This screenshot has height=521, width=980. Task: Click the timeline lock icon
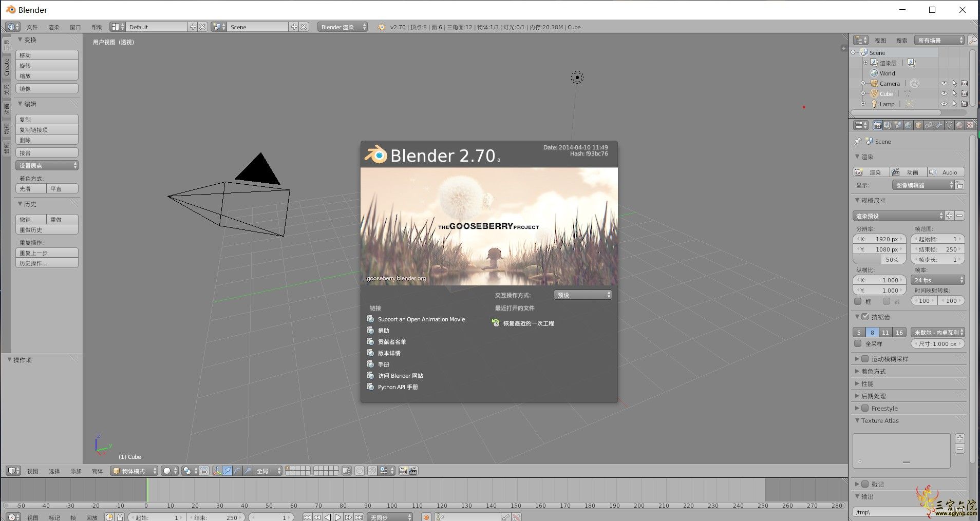click(120, 517)
